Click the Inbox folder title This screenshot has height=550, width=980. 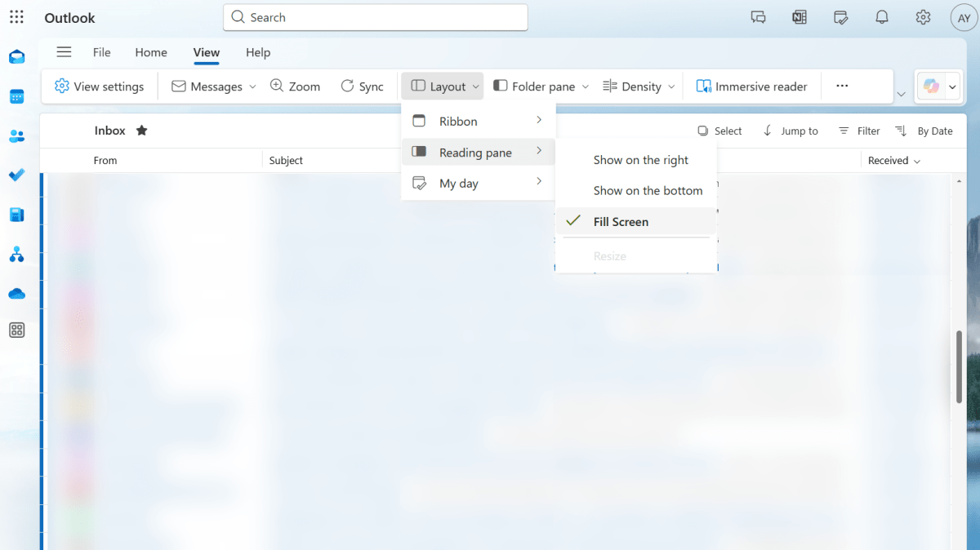point(109,131)
